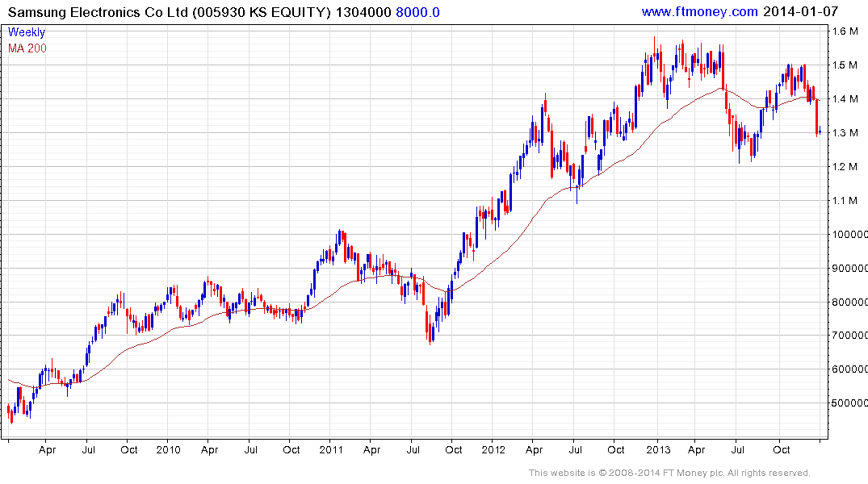Click the 2012 year label on time axis
868x484 pixels.
pos(493,449)
